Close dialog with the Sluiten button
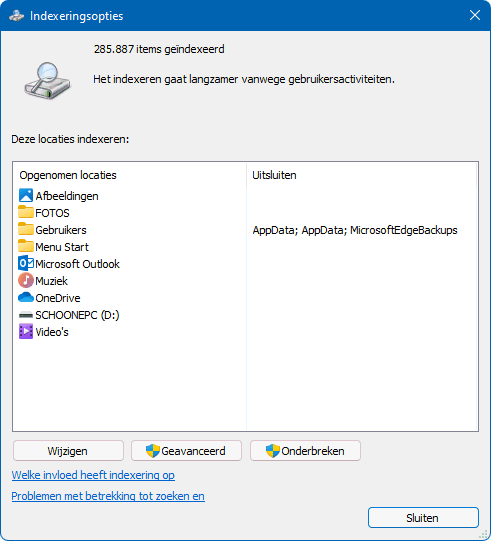Viewport: 491px width, 541px height. [423, 518]
